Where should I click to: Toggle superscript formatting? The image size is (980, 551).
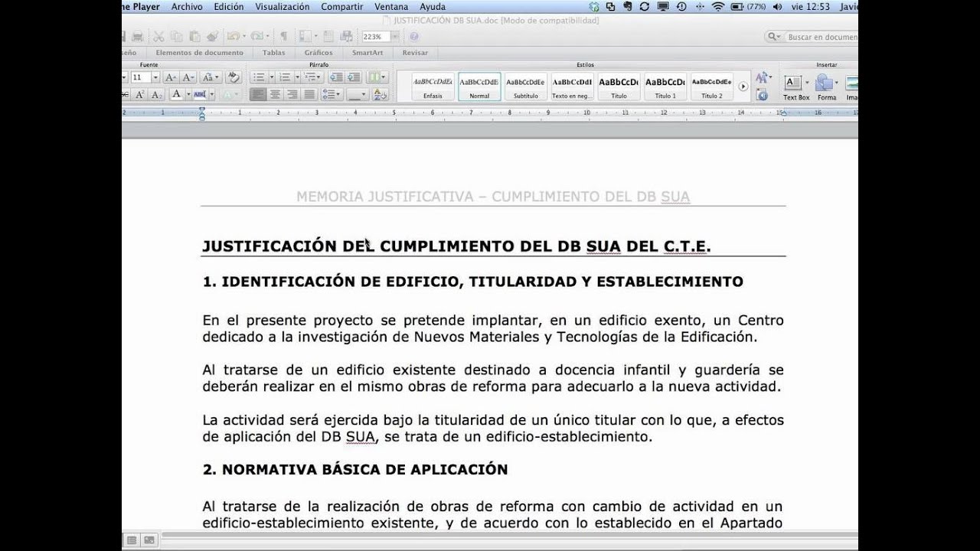pos(140,95)
